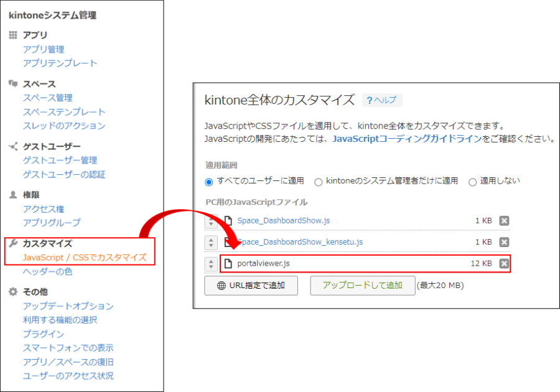The height and width of the screenshot is (392, 560).
Task: Click the その他 gear icon
Action: pos(13,292)
